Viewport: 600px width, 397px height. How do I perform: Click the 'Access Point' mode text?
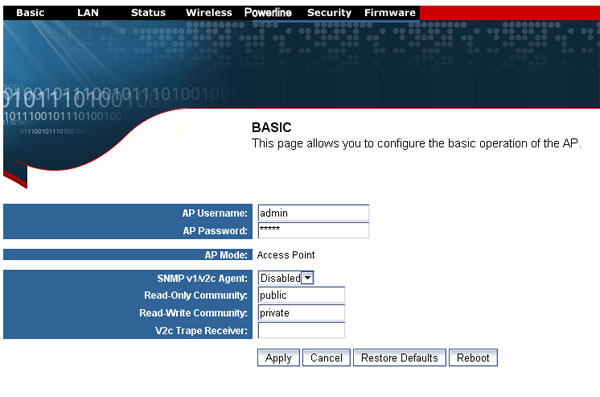(286, 255)
